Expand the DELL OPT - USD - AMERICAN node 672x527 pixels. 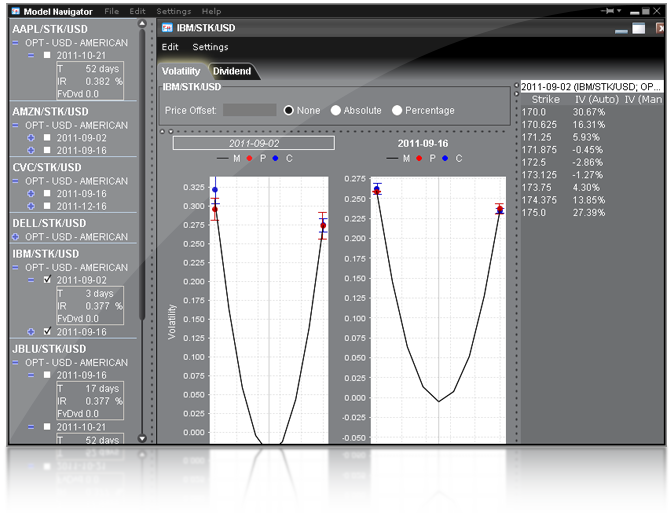pos(15,237)
